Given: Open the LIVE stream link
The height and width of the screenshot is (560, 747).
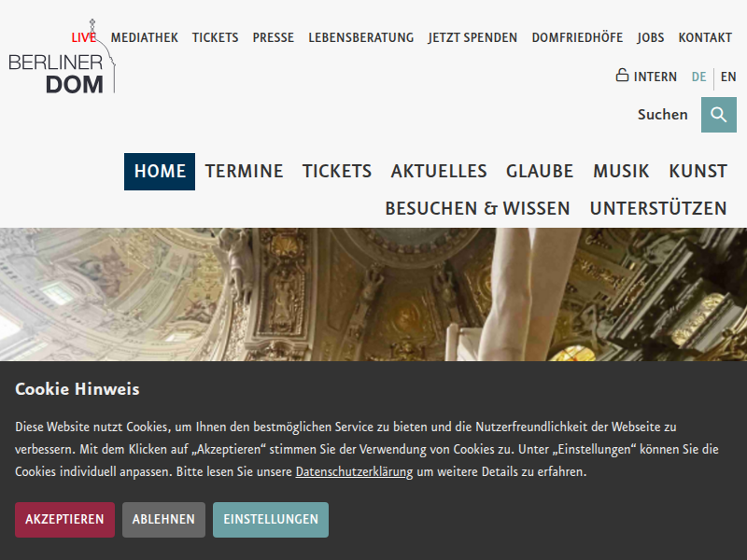Looking at the screenshot, I should 84,37.
